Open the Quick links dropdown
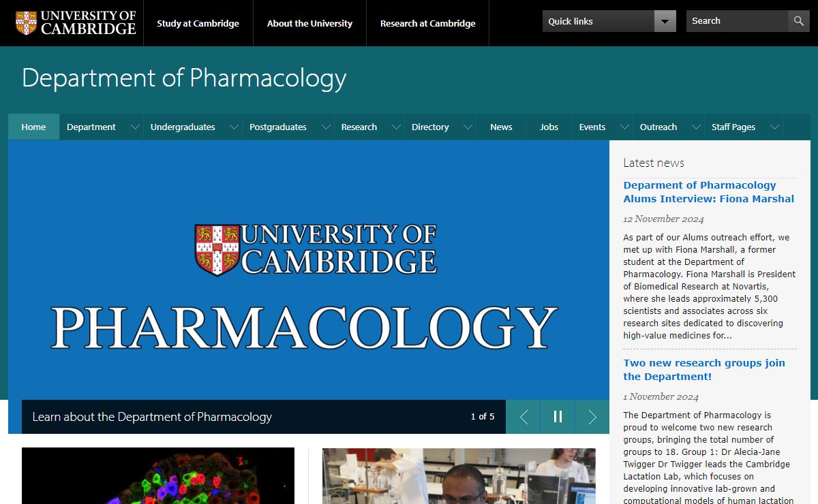Image resolution: width=818 pixels, height=504 pixels. pos(609,21)
